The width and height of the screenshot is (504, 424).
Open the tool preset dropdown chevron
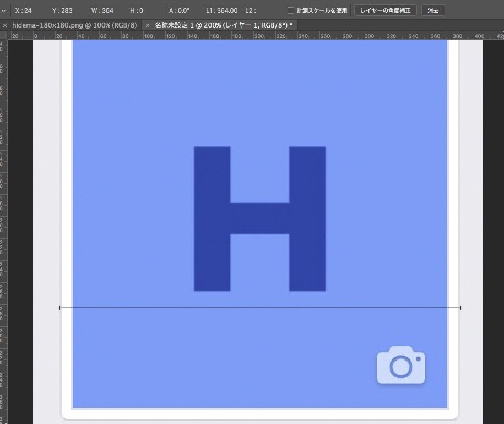[4, 10]
